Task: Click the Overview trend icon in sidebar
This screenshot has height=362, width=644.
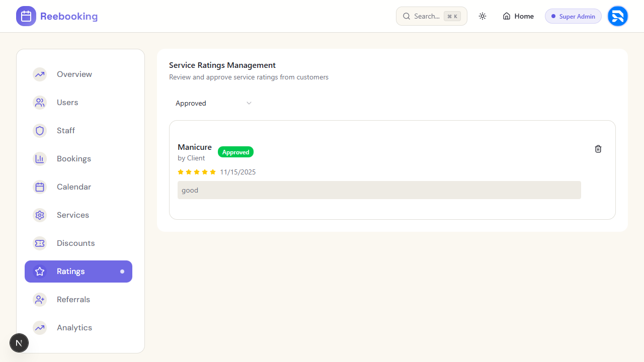Action: (40, 74)
